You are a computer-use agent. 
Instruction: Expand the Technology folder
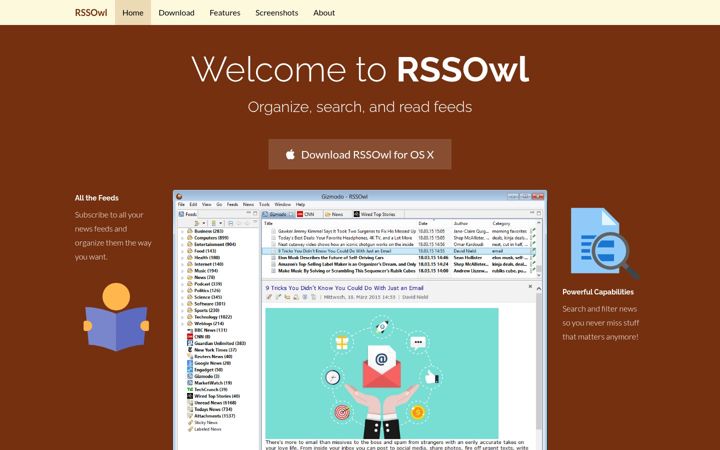(182, 317)
